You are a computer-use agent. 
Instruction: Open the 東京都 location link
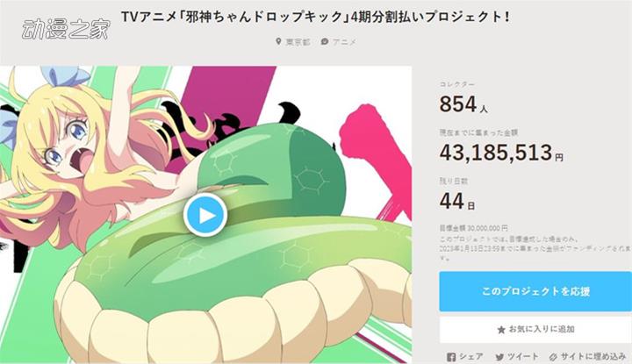298,42
